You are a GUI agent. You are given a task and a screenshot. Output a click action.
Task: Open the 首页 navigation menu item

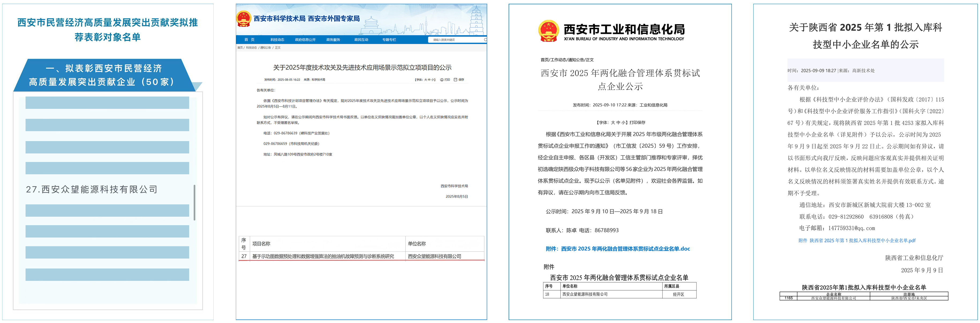pos(249,40)
